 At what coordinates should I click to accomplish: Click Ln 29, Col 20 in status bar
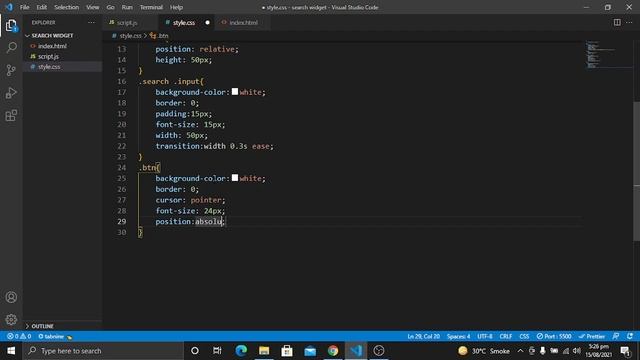(423, 336)
